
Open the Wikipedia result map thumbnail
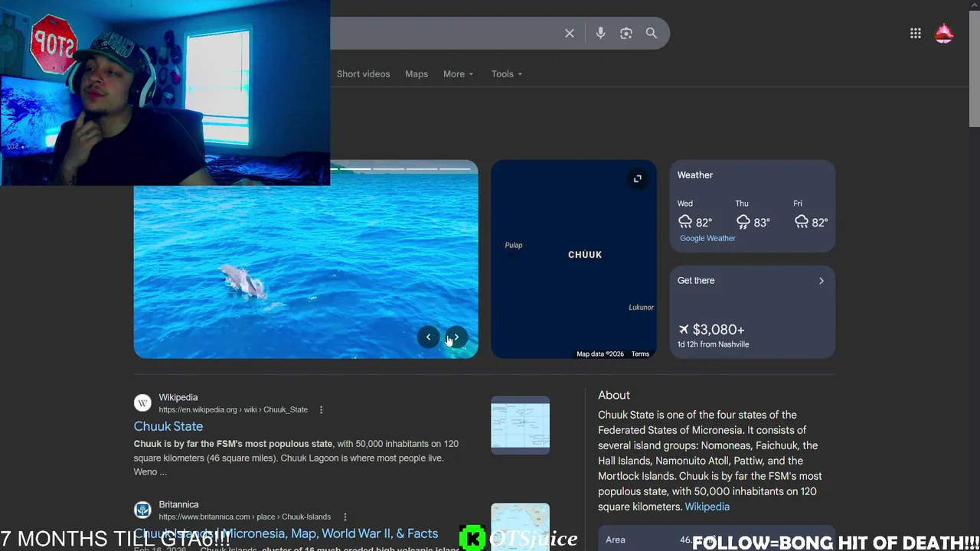pos(520,425)
